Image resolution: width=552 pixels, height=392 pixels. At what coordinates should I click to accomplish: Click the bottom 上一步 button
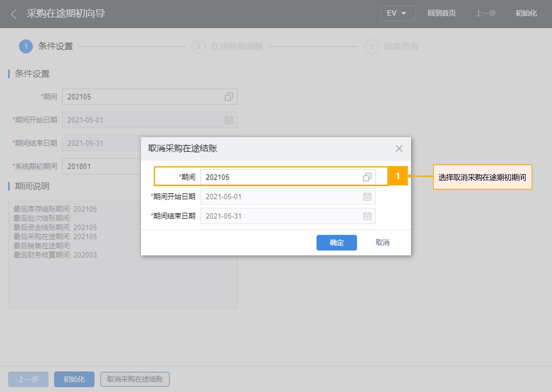(x=29, y=379)
